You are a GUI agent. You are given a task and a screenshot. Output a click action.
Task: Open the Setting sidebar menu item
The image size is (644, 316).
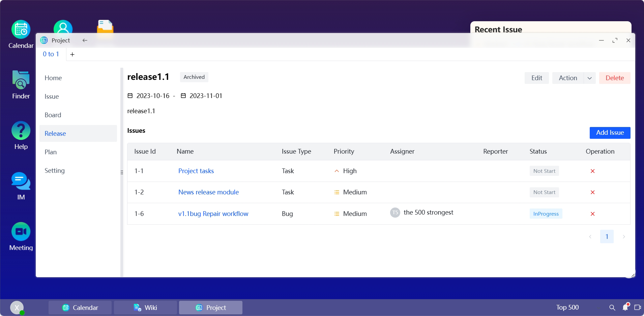click(55, 170)
